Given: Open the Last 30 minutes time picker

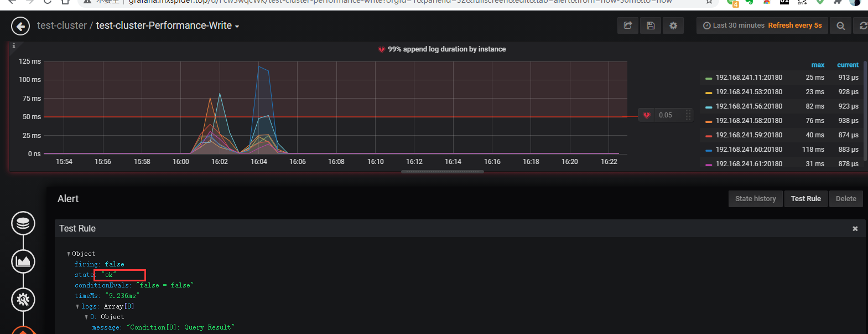Looking at the screenshot, I should (x=762, y=25).
